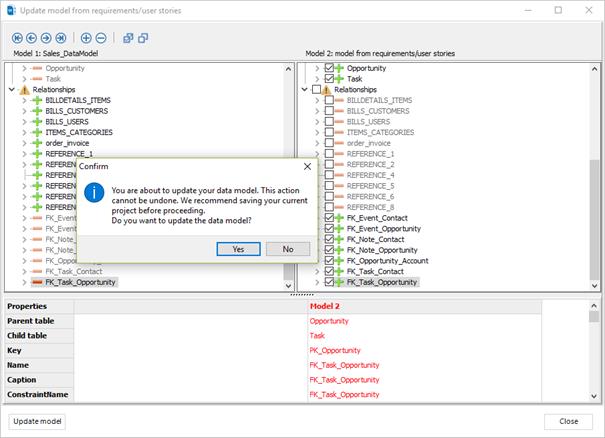Expand order_invoice in Model 1 tree

coord(24,143)
